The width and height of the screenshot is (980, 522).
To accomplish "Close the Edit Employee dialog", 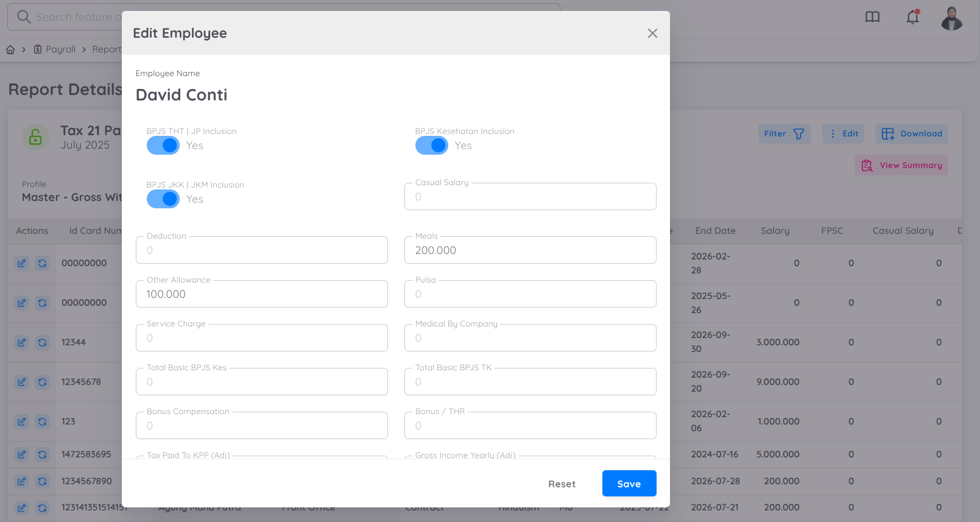I will coord(652,34).
